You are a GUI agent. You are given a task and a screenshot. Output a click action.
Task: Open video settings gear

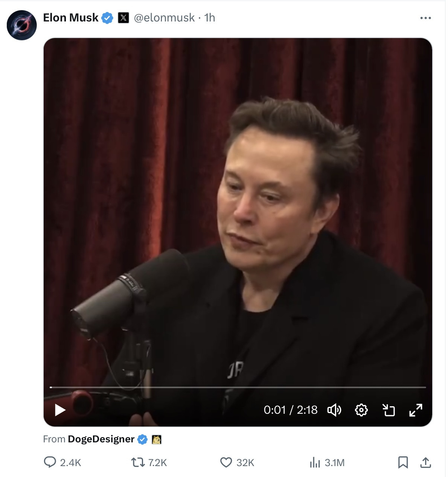point(361,410)
